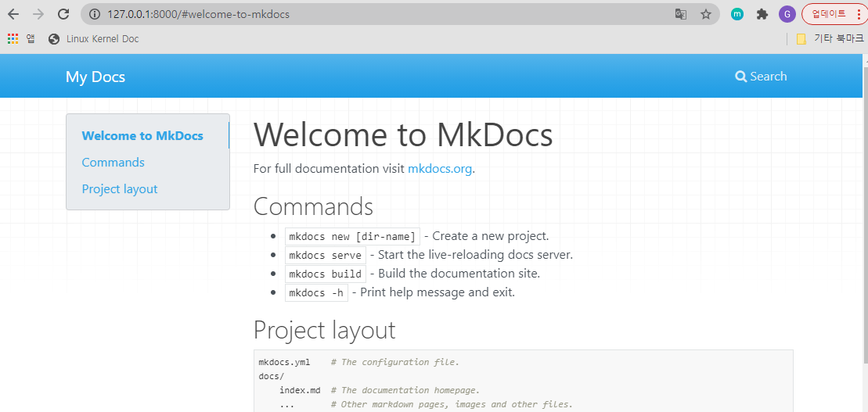Follow the mkdocs.org link
868x412 pixels.
point(440,169)
